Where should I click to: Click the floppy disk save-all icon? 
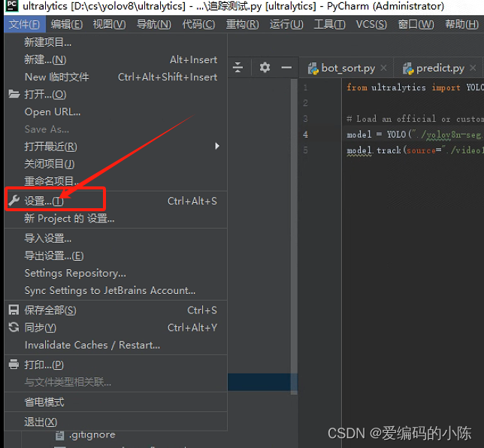click(14, 310)
